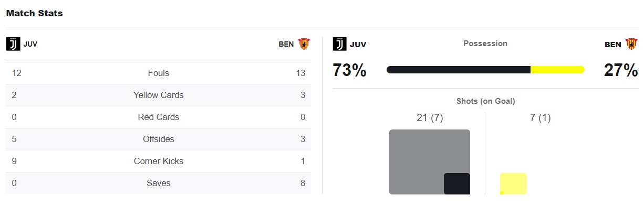
Task: Click the Benevento crest in the possession panel
Action: coord(631,44)
